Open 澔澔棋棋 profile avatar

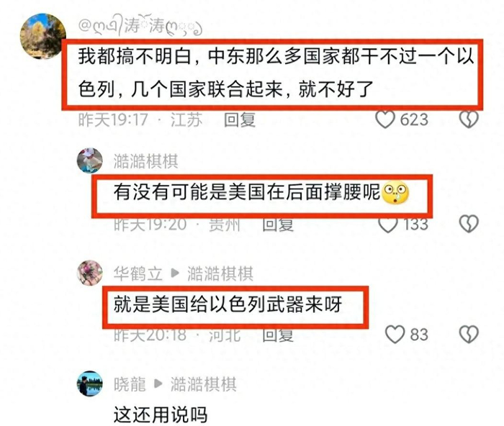tap(90, 160)
